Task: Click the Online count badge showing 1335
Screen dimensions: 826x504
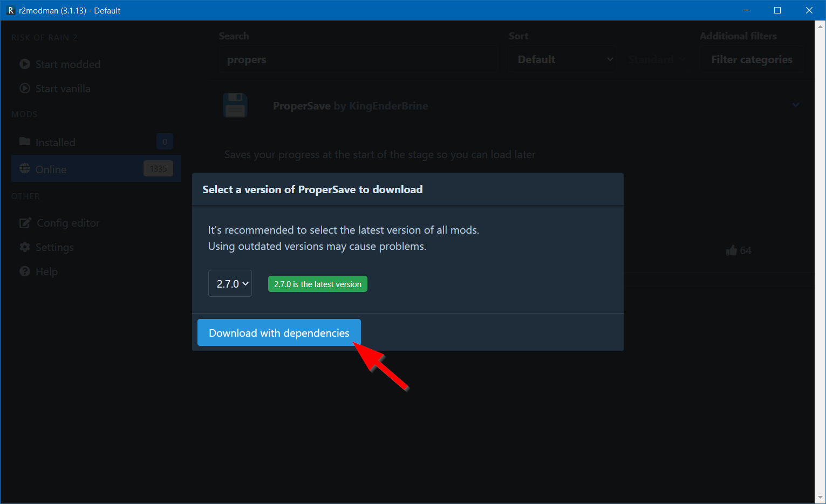Action: click(x=158, y=168)
